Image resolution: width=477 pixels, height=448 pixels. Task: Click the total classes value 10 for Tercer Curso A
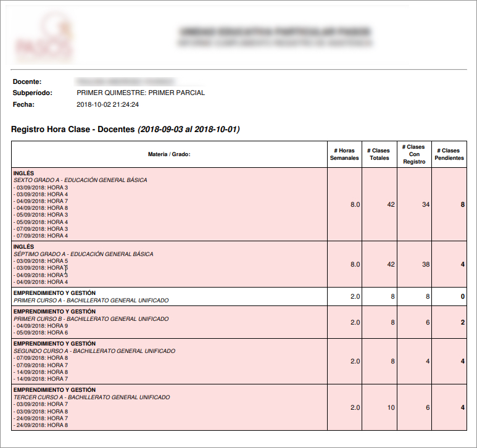coord(391,407)
